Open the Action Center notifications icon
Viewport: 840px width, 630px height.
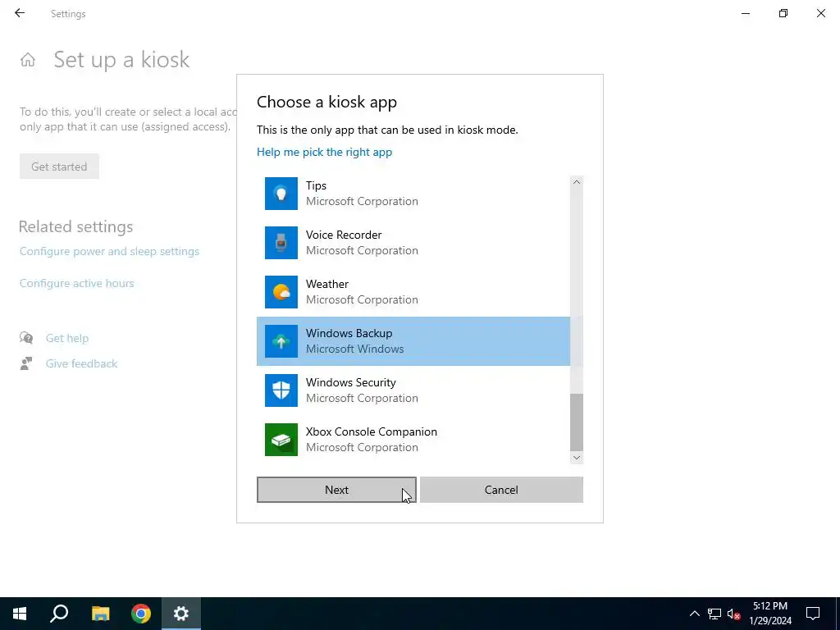813,614
